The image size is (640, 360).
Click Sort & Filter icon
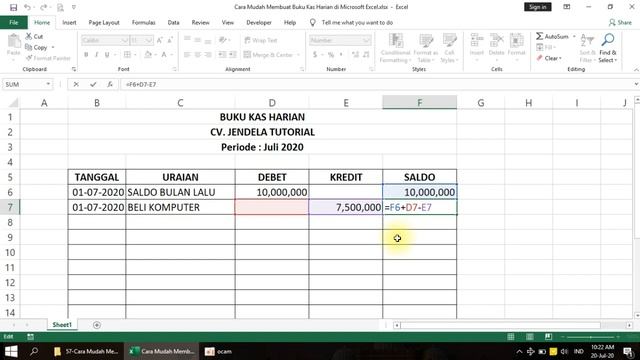pyautogui.click(x=587, y=41)
